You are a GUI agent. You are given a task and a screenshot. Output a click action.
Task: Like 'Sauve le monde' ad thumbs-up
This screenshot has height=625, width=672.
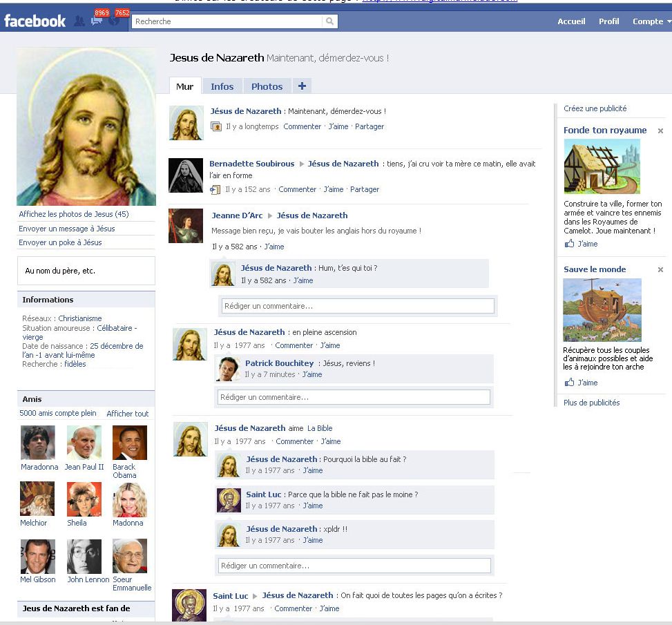click(x=570, y=382)
